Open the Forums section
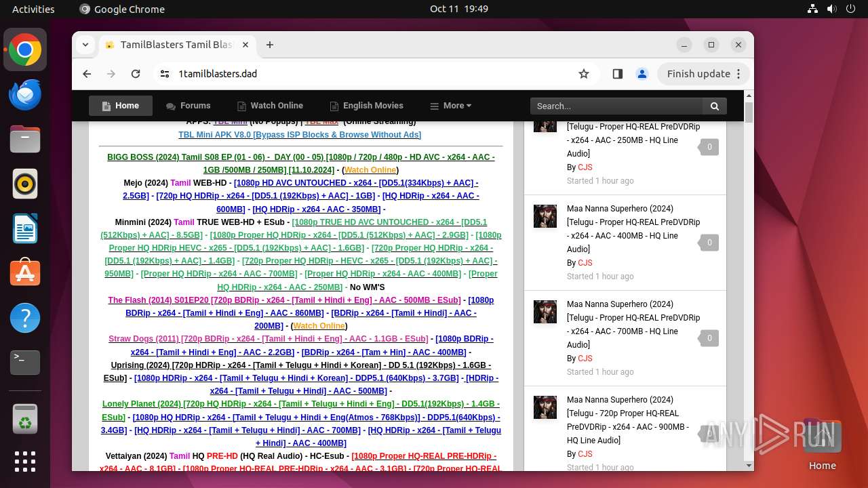The image size is (868, 488). tap(188, 106)
